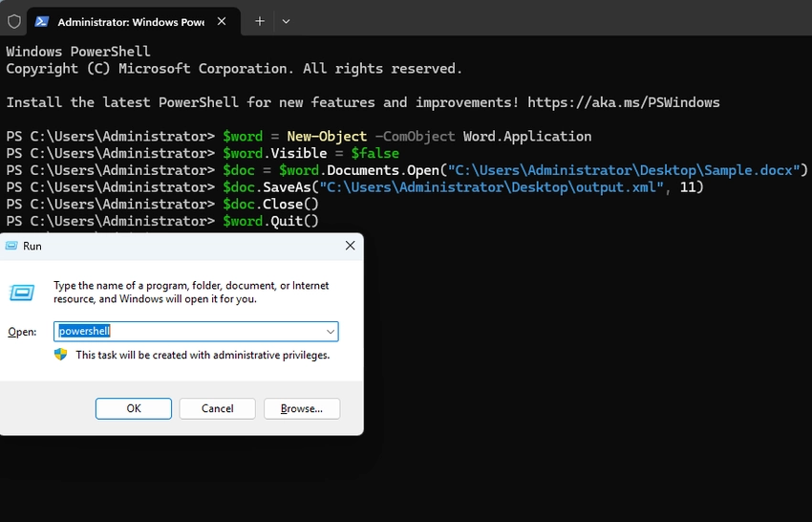Screen dimensions: 812x522
Task: Click the admin shield icon in Run dialog
Action: [60, 355]
